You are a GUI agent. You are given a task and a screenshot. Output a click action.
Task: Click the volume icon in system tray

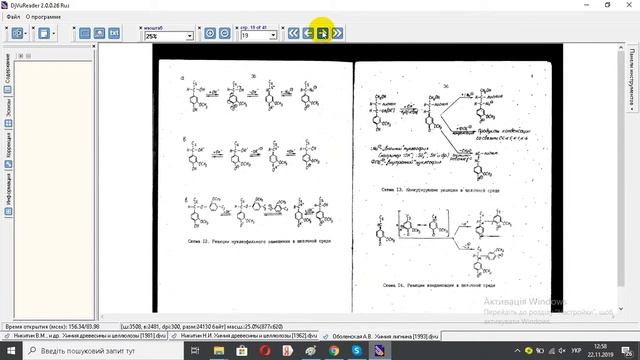562,351
